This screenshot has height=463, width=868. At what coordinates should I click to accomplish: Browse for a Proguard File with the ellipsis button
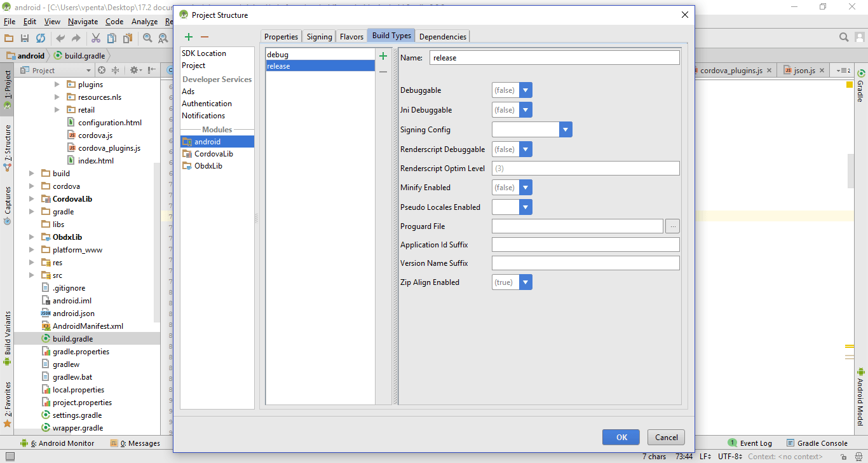click(672, 226)
